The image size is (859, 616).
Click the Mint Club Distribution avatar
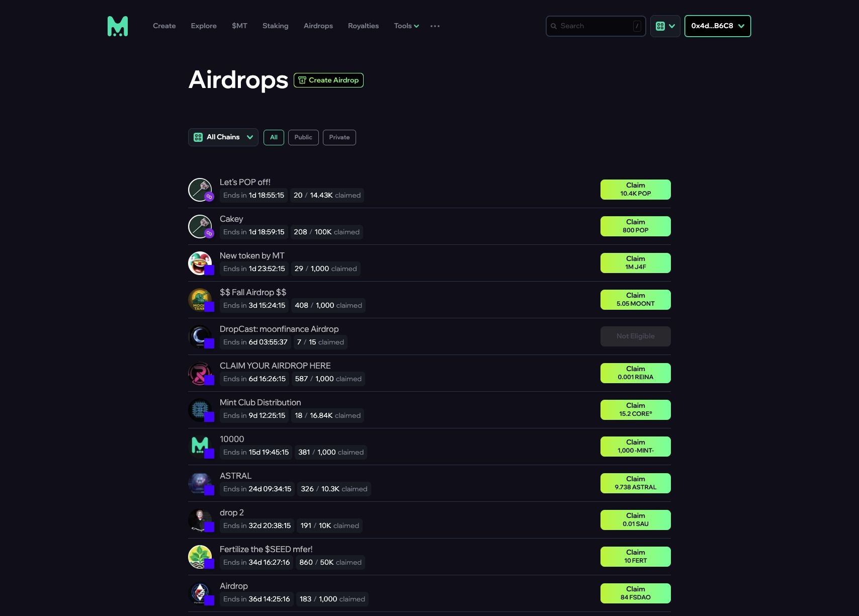(x=200, y=410)
